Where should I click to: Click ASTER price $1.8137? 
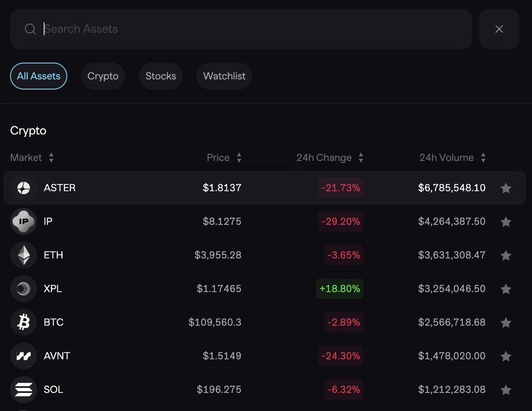coord(222,188)
